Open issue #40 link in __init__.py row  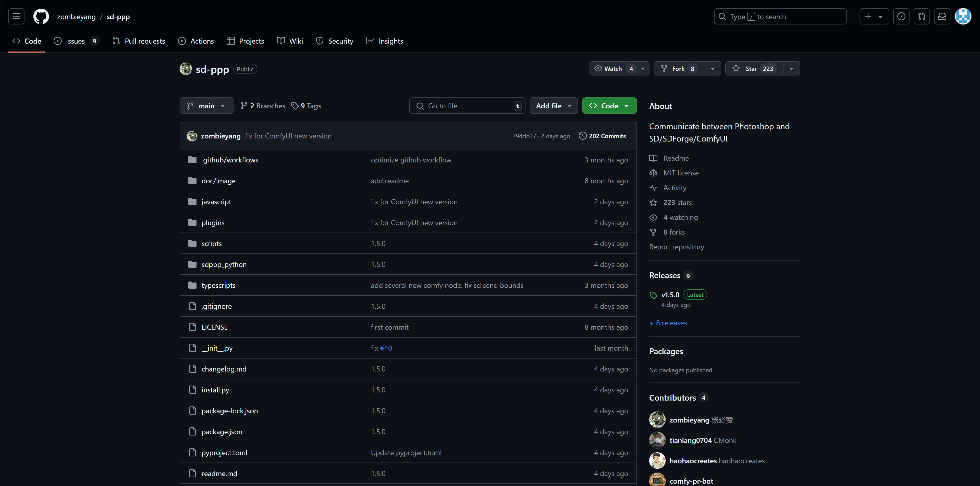[386, 348]
